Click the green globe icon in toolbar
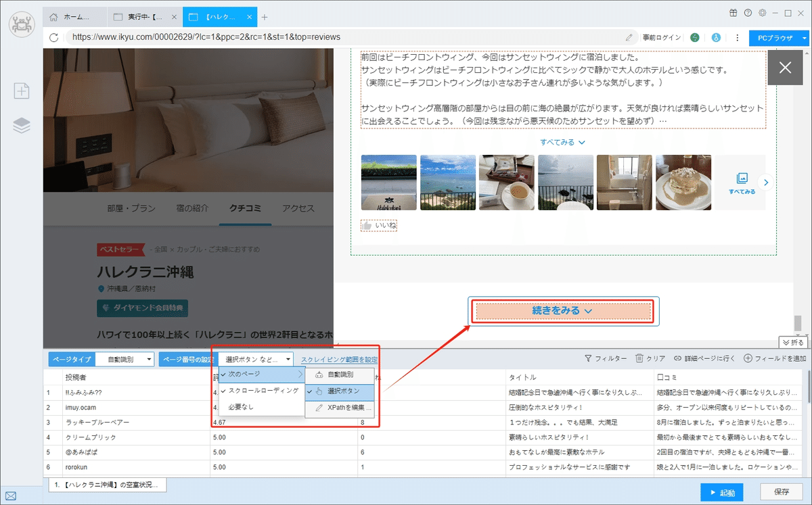 (695, 38)
